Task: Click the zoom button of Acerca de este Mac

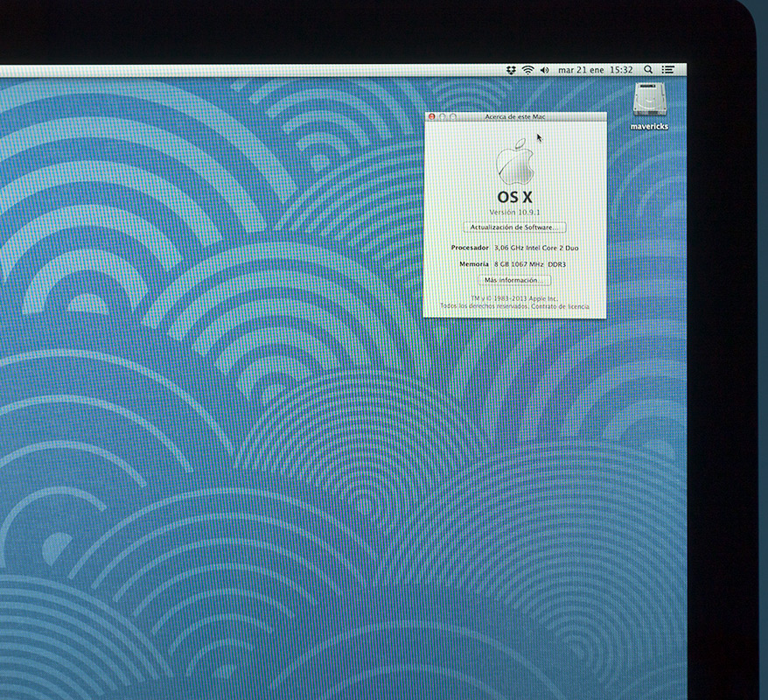Action: [x=453, y=116]
